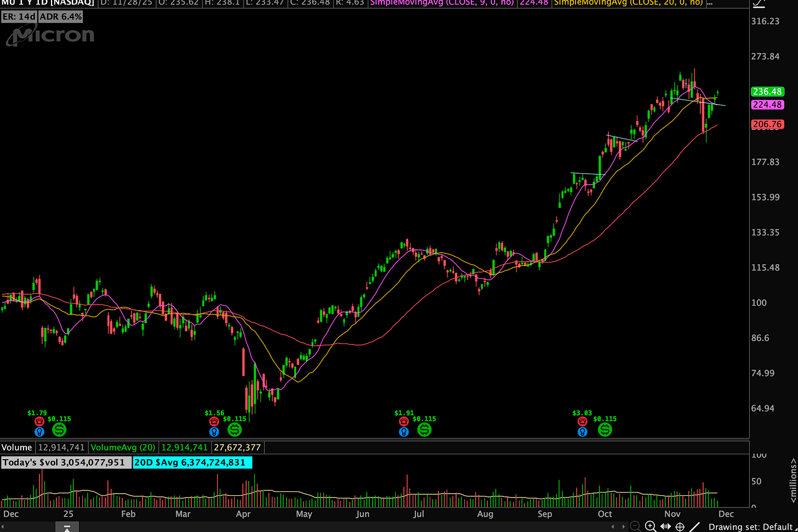Select the crosshair pointer icon
Screen dimensions: 798x532
tap(680, 527)
